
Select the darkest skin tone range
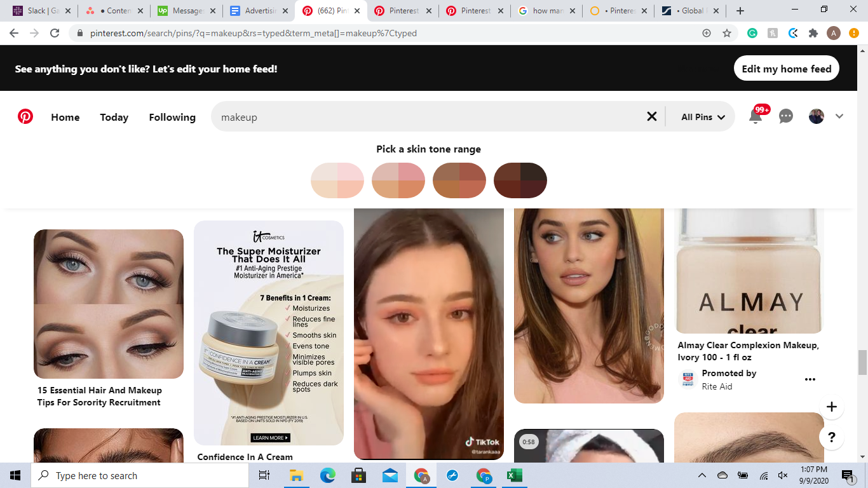click(520, 180)
